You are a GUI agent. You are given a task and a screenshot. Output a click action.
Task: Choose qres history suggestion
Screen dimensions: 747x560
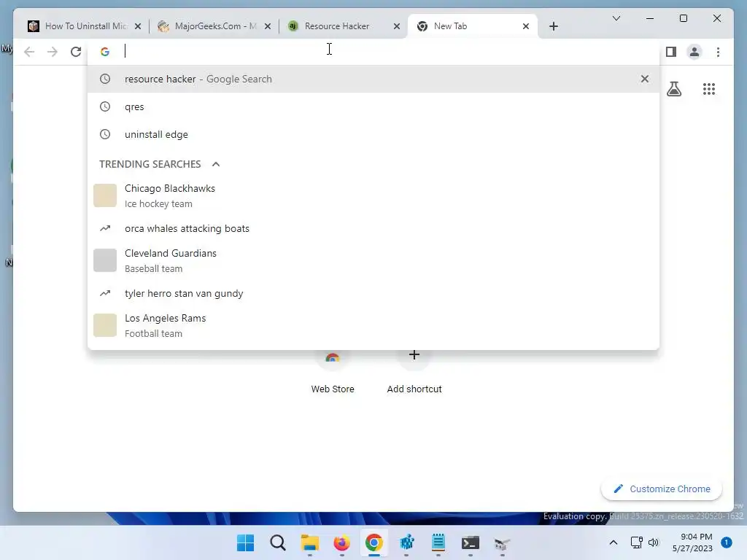pyautogui.click(x=373, y=106)
